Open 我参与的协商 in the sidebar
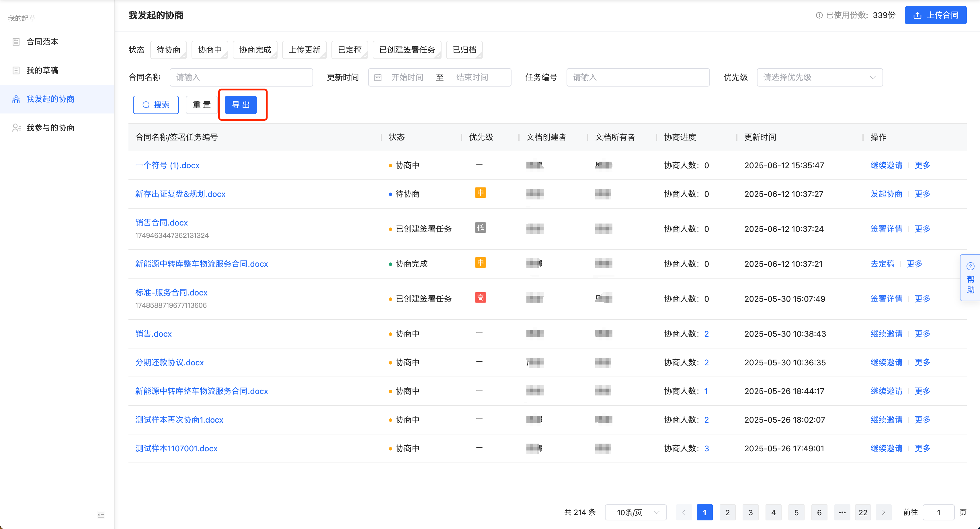 click(x=57, y=128)
